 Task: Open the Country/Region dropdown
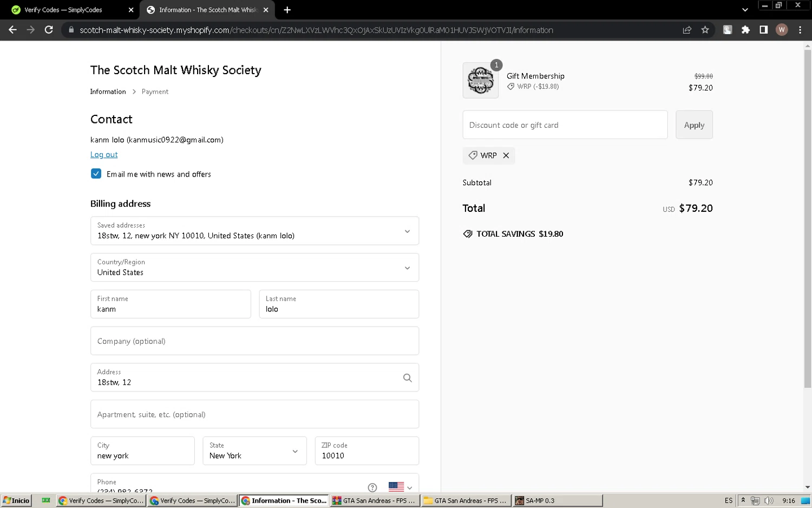(x=254, y=268)
